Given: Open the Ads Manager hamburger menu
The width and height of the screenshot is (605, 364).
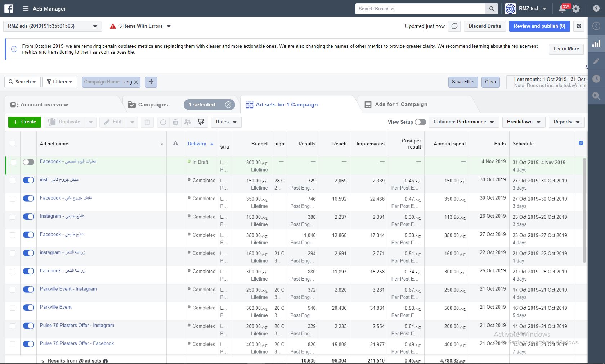Looking at the screenshot, I should coord(26,9).
